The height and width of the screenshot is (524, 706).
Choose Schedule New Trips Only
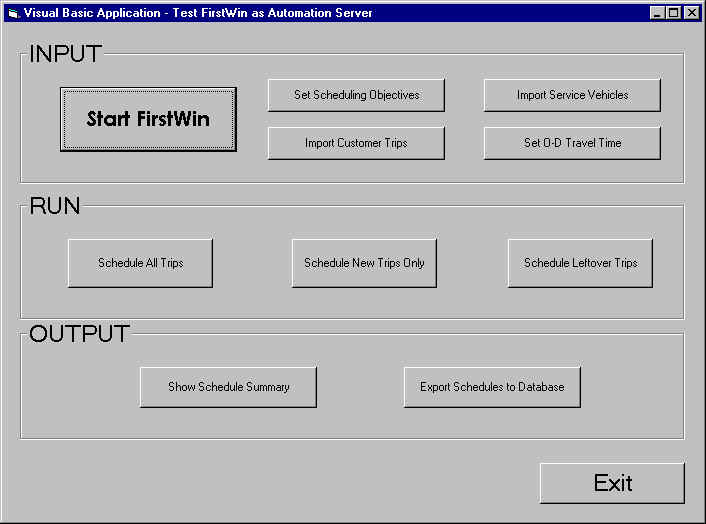coord(364,263)
